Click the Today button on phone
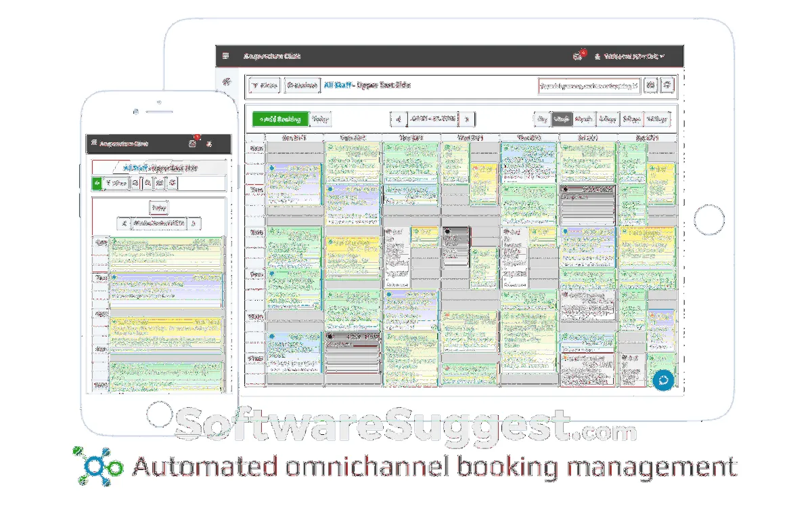The width and height of the screenshot is (812, 508). [x=158, y=209]
